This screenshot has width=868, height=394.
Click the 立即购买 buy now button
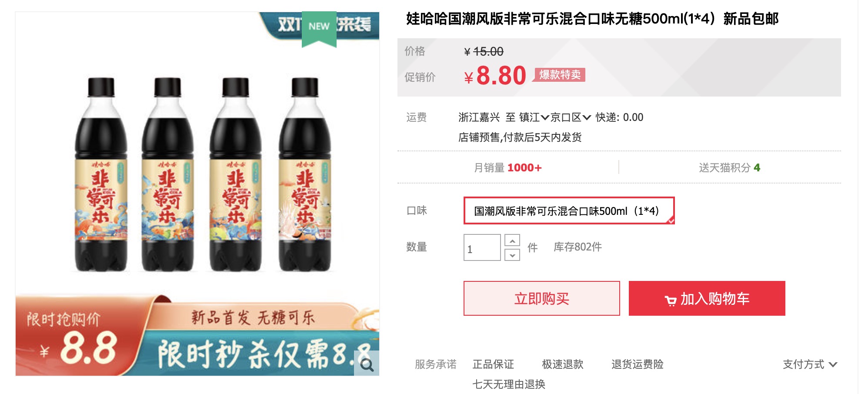(541, 298)
